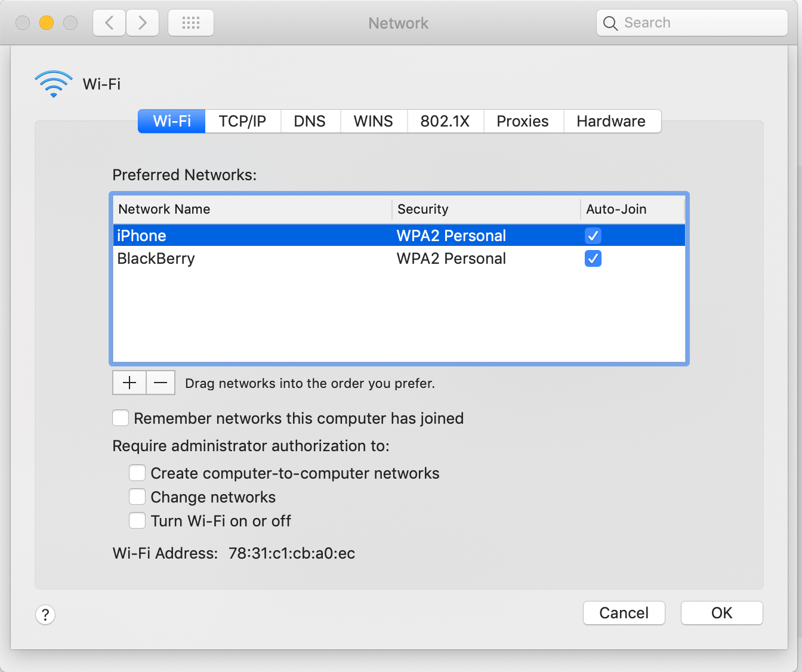This screenshot has width=802, height=672.
Task: Click the remove network minus button
Action: 160,383
